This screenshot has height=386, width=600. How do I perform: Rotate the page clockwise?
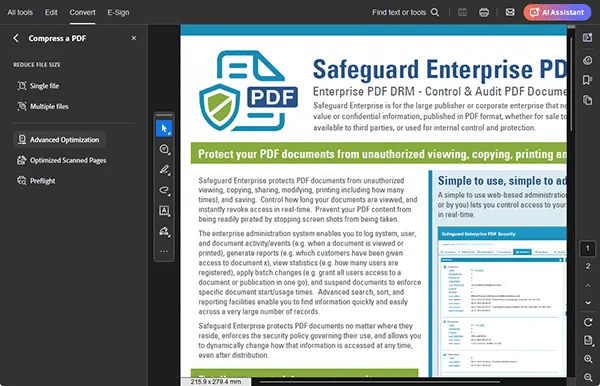(588, 322)
